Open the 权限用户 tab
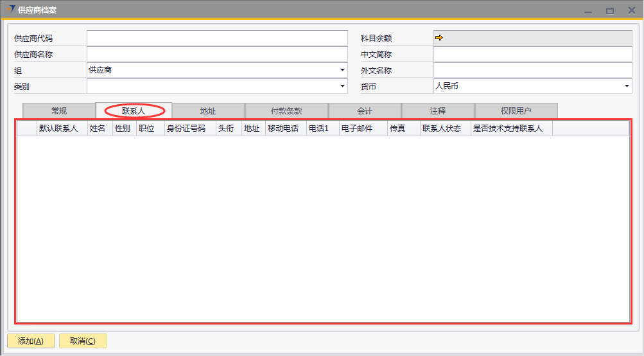 point(516,111)
